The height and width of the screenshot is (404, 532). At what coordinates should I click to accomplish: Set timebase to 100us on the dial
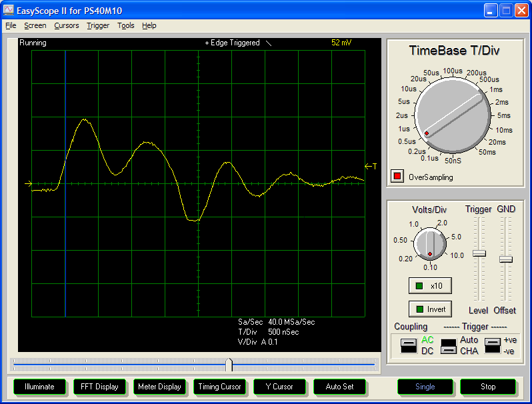pyautogui.click(x=453, y=71)
